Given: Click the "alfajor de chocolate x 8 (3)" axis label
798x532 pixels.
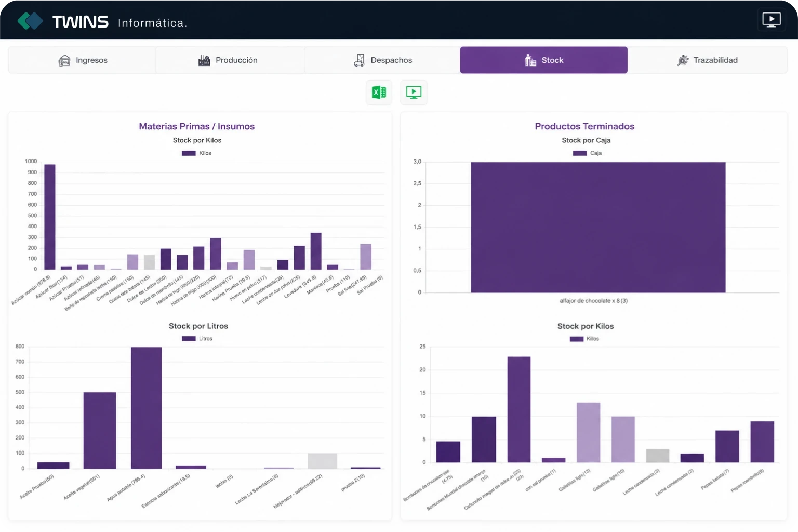Looking at the screenshot, I should 593,301.
